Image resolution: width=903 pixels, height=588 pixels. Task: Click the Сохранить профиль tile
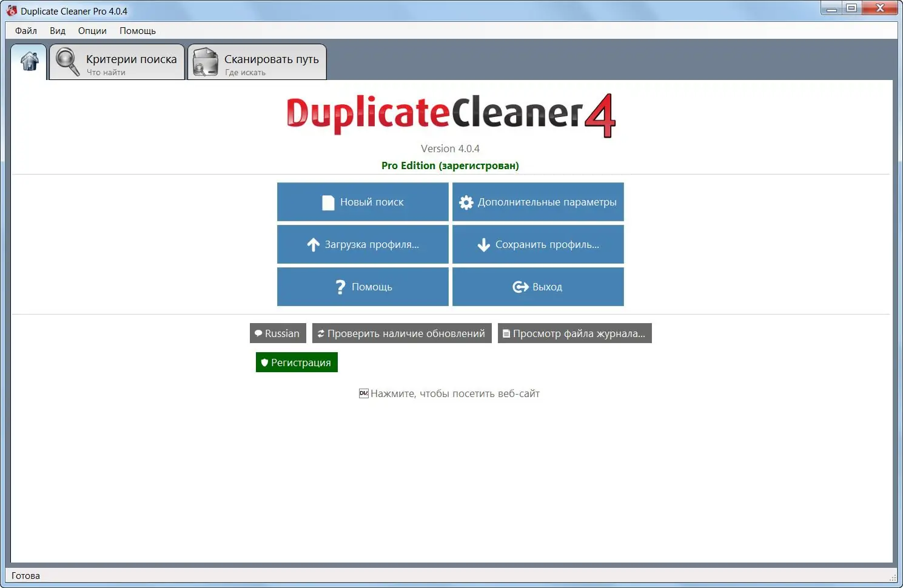pos(538,244)
